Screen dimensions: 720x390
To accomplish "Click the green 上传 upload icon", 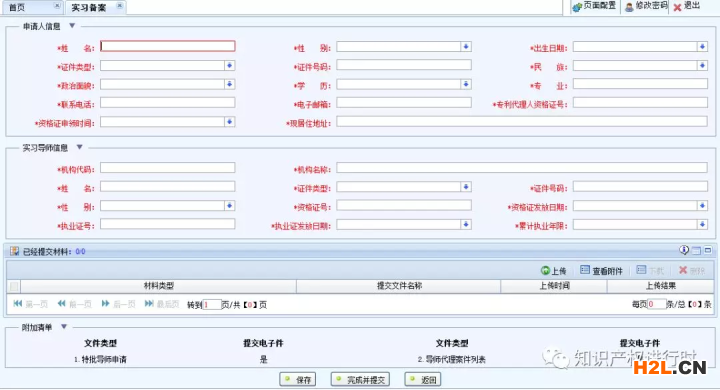I will (545, 271).
